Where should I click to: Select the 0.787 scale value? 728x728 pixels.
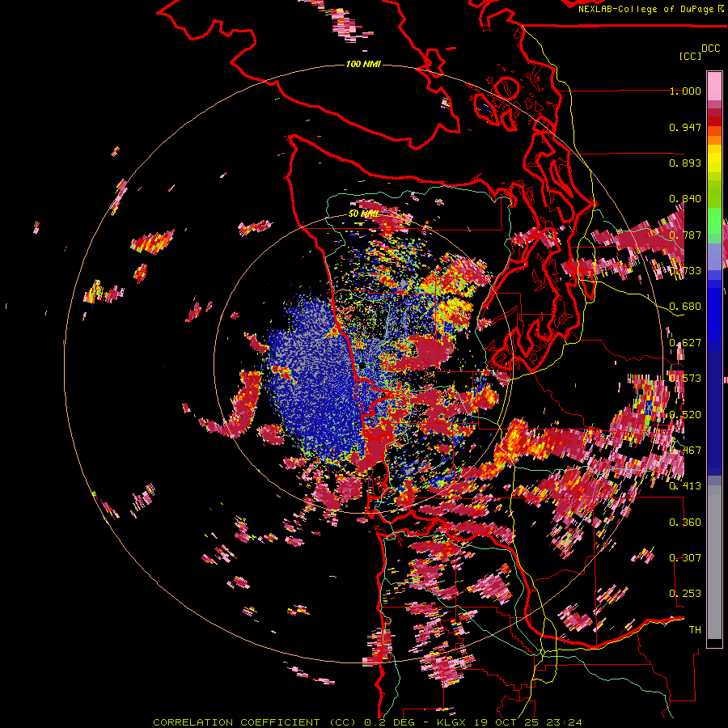[x=685, y=235]
